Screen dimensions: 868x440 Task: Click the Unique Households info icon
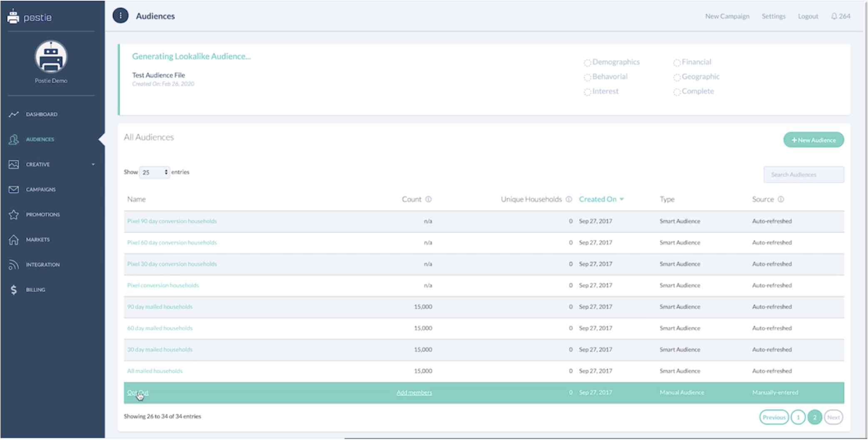(569, 199)
